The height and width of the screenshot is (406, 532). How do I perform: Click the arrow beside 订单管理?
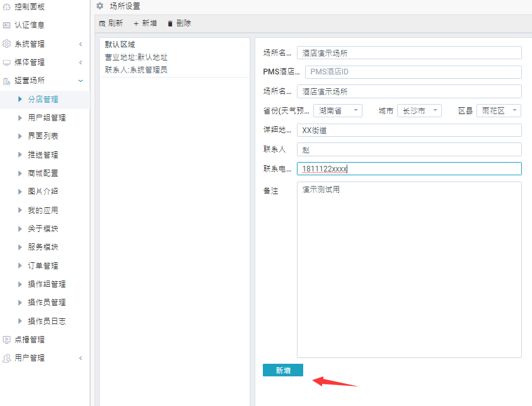20,265
